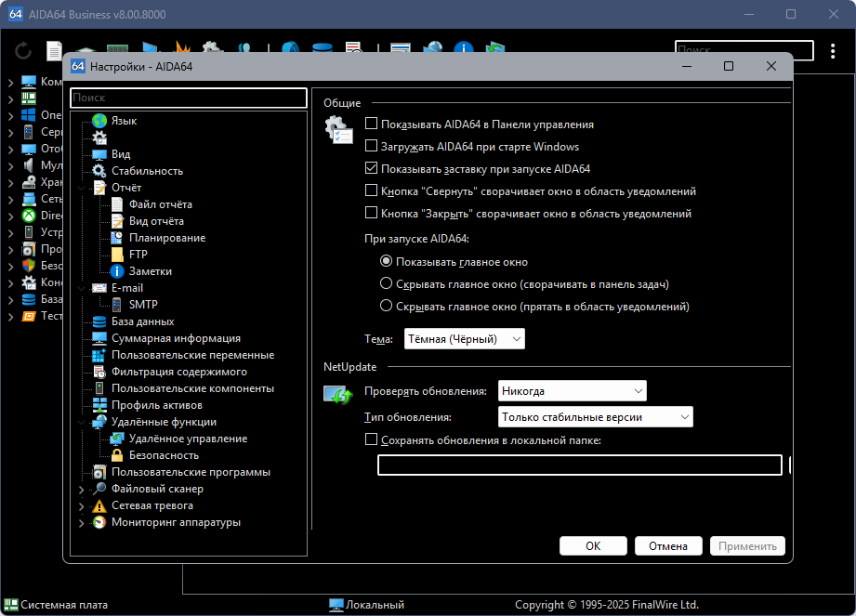Open Профиль активов settings page
Screen dimensions: 856x616
point(157,405)
